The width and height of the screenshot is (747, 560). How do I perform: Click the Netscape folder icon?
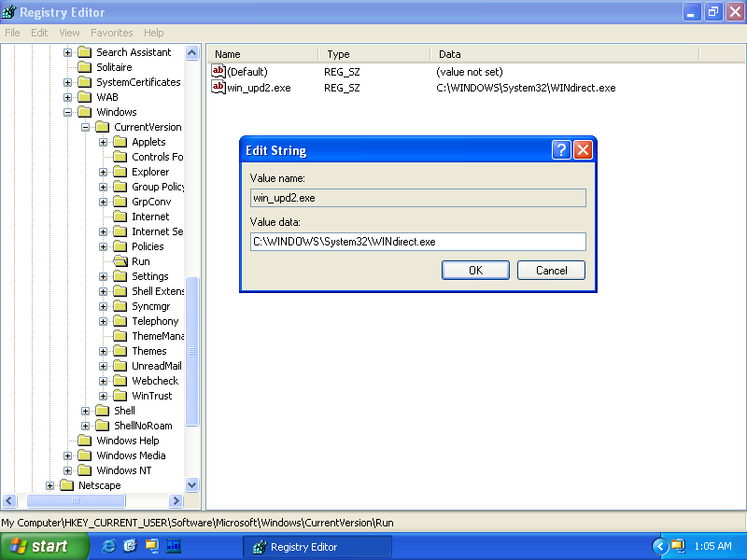(x=66, y=485)
